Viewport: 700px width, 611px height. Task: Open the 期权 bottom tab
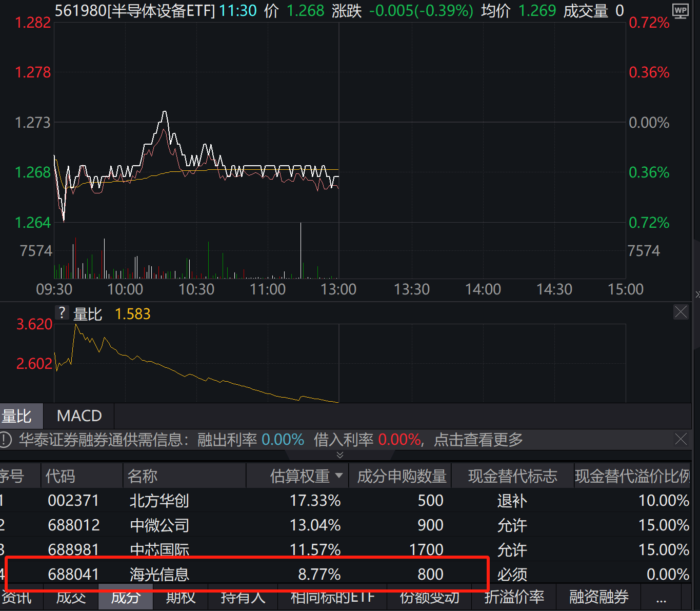pyautogui.click(x=181, y=597)
